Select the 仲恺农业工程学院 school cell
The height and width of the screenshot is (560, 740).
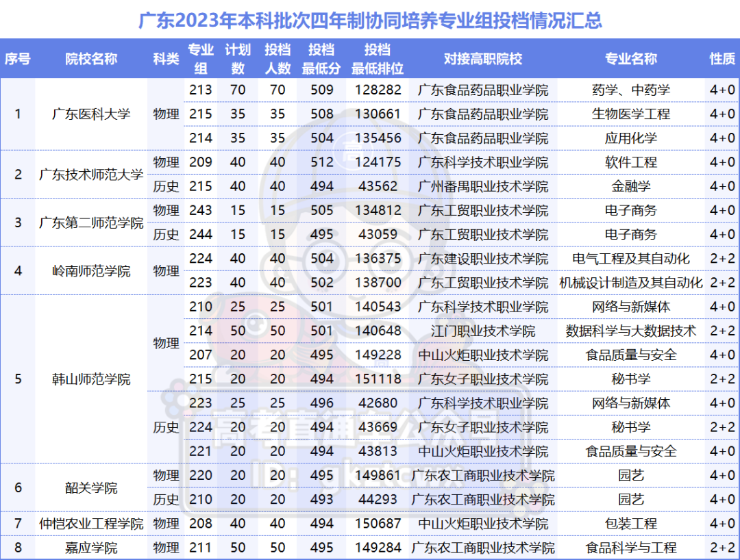pos(91,524)
